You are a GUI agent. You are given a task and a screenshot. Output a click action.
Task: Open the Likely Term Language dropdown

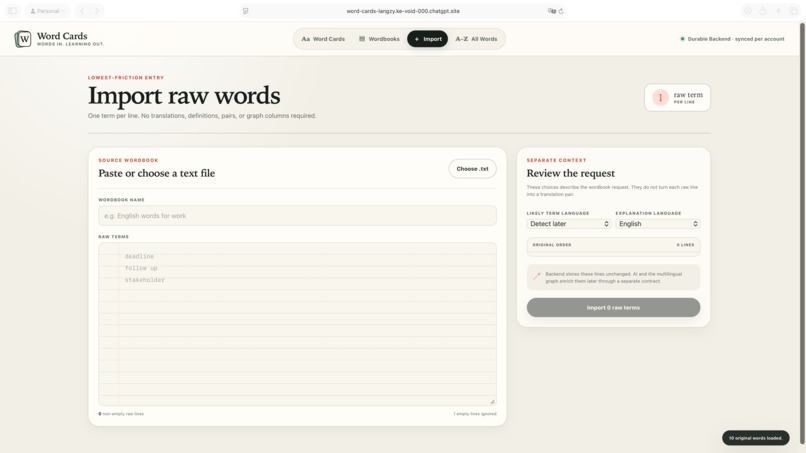(569, 224)
